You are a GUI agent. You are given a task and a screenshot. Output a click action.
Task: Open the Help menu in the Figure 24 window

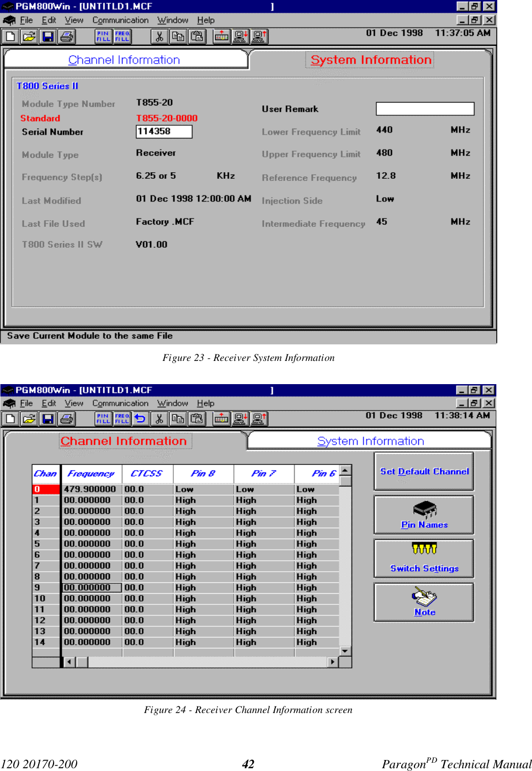pyautogui.click(x=206, y=403)
